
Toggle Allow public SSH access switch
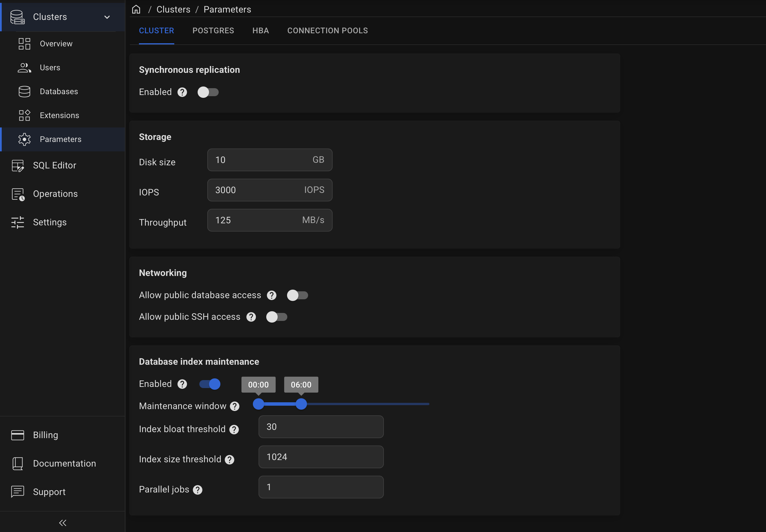(x=277, y=317)
